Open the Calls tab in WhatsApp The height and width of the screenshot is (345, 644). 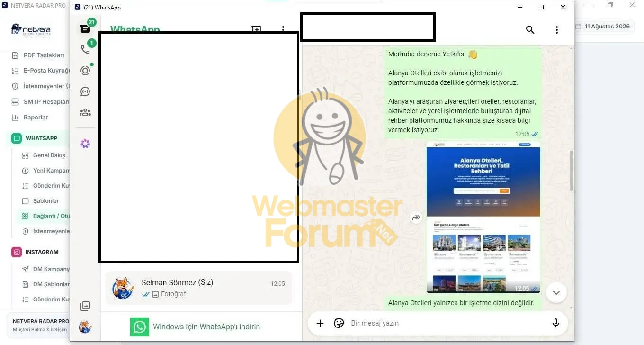pyautogui.click(x=86, y=49)
